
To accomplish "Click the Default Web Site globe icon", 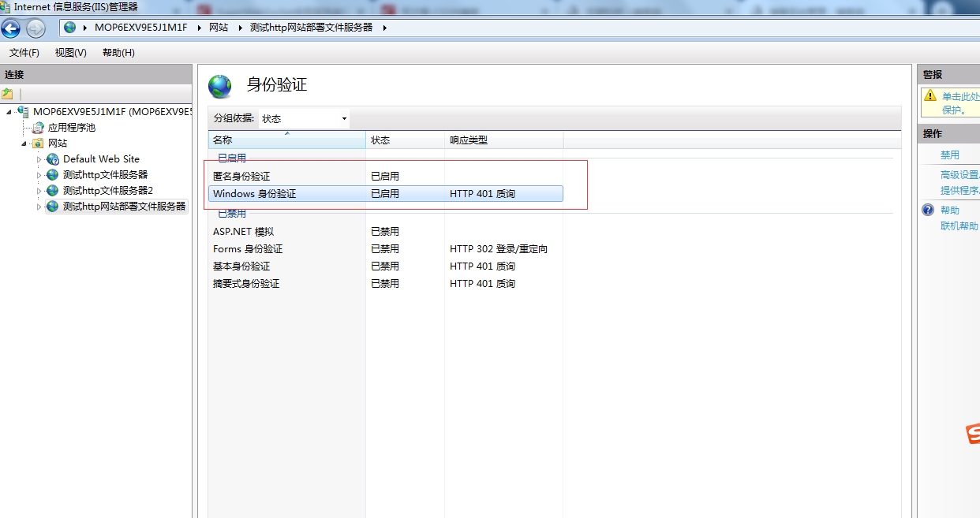I will [x=53, y=159].
